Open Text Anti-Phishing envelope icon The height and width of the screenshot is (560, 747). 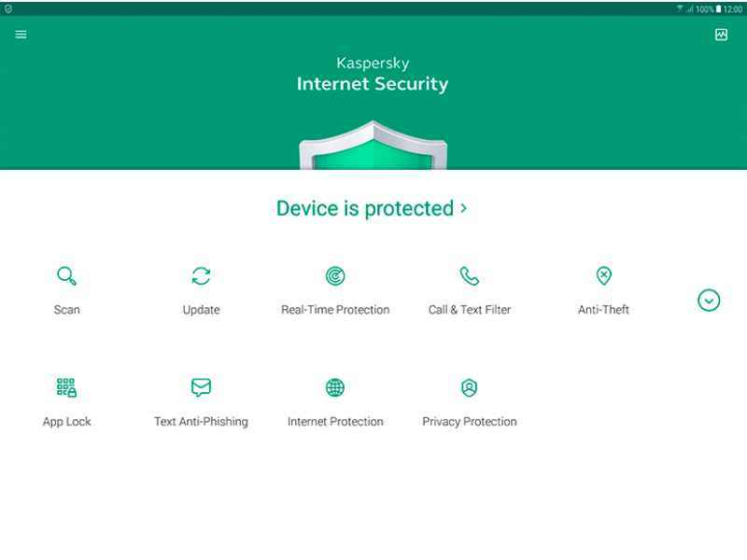(x=201, y=387)
